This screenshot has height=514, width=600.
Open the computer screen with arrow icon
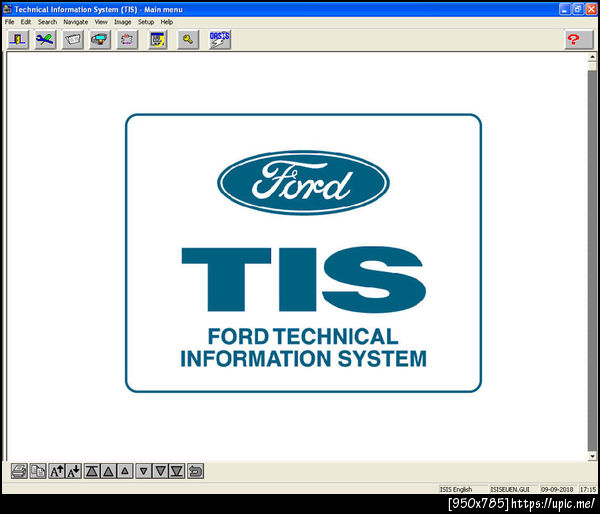point(158,39)
